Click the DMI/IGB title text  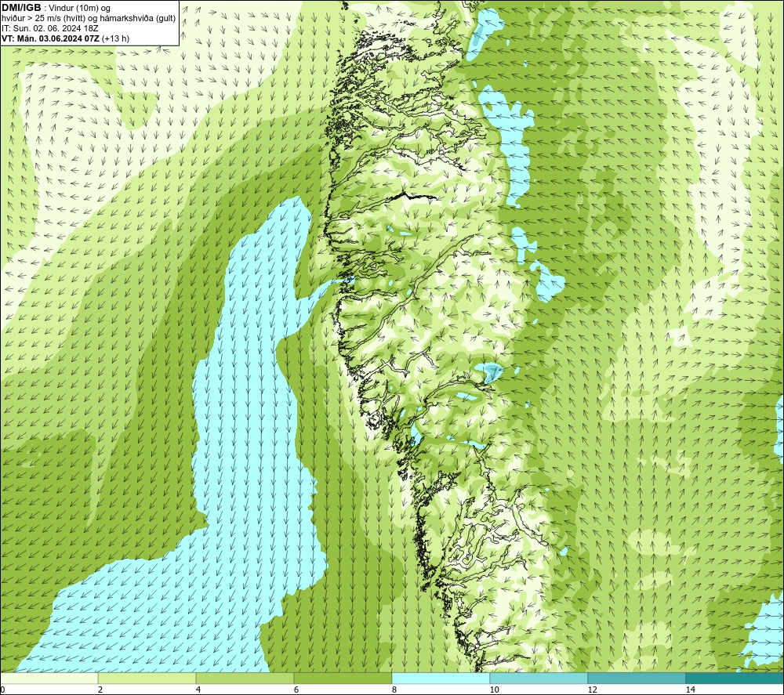pos(21,8)
